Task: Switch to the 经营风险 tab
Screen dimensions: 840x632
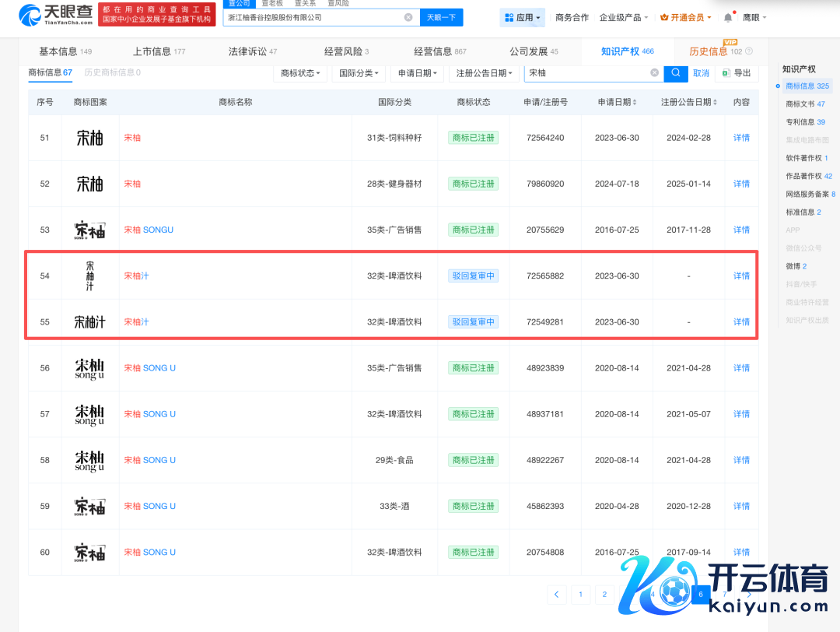Action: click(346, 52)
